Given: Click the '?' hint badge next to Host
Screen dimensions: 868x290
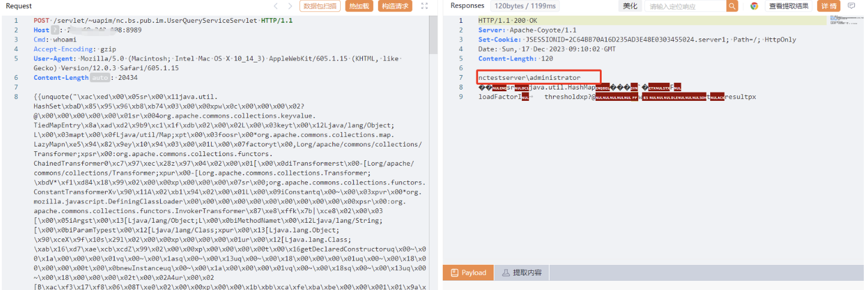Looking at the screenshot, I should tap(55, 30).
